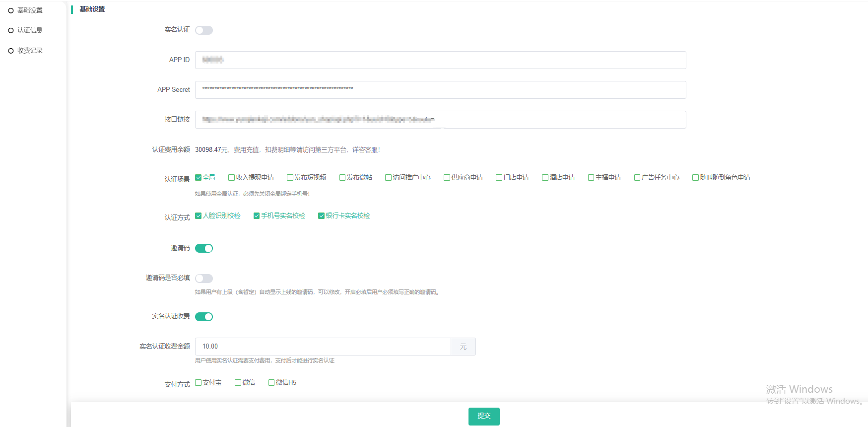The height and width of the screenshot is (427, 868).
Task: Open 基础设置 in the sidebar
Action: click(29, 10)
